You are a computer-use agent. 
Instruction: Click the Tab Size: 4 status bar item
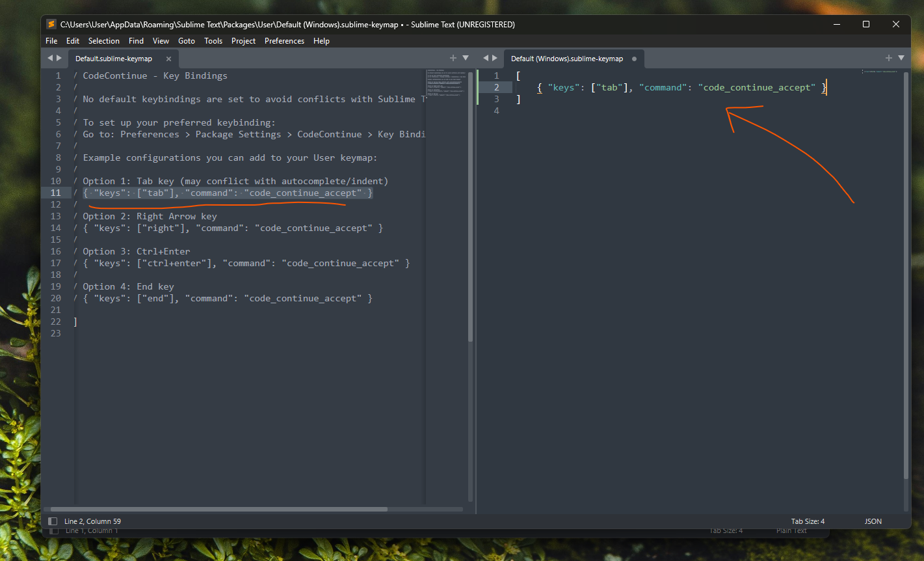807,521
